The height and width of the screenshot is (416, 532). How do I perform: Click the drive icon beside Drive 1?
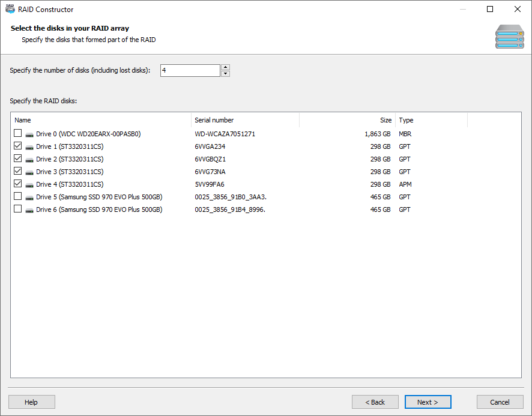[x=29, y=146]
